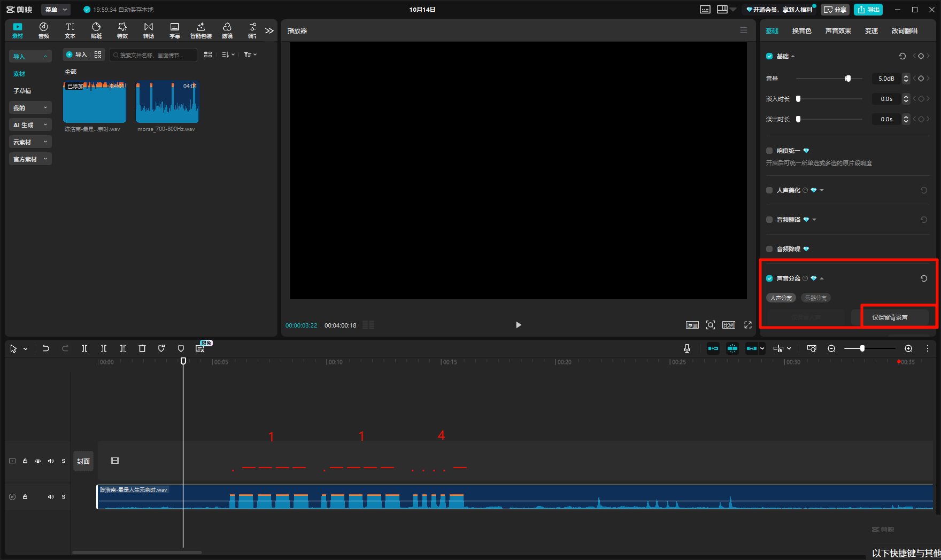Expand the 官方素材 sidebar section
This screenshot has height=560, width=941.
30,159
